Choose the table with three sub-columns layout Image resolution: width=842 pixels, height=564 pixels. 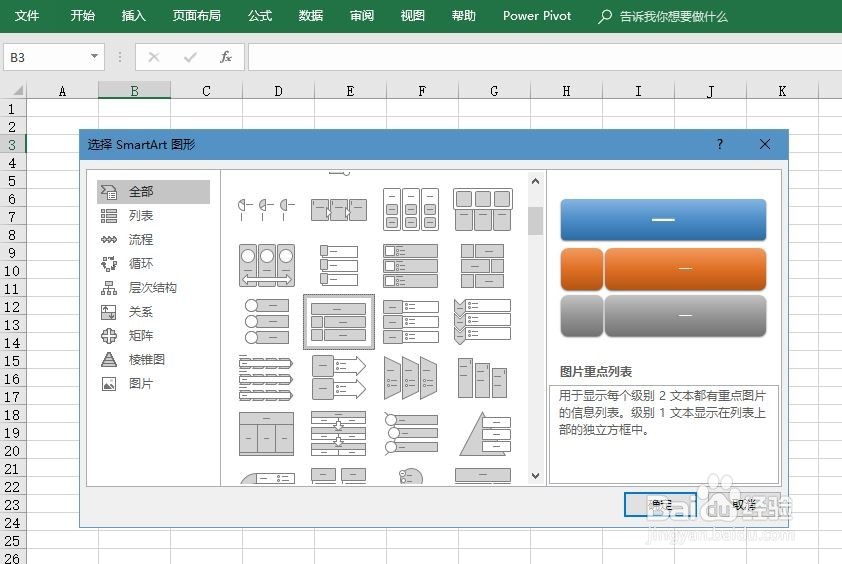coord(266,434)
